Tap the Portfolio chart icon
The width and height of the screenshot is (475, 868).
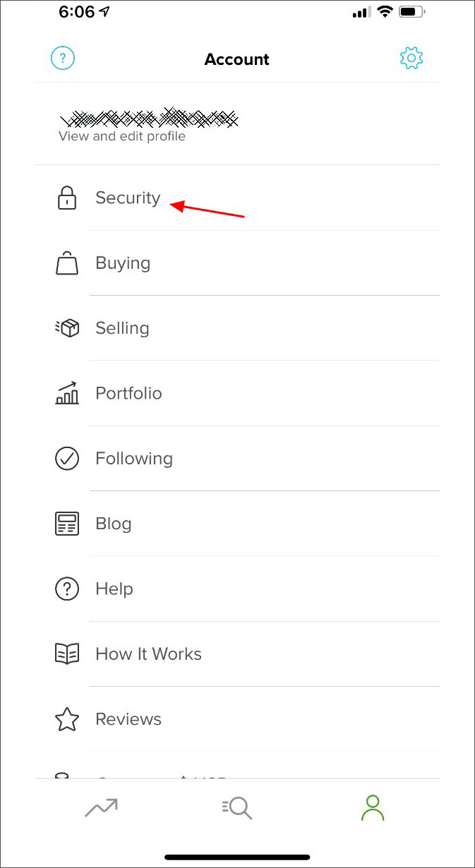tap(67, 393)
